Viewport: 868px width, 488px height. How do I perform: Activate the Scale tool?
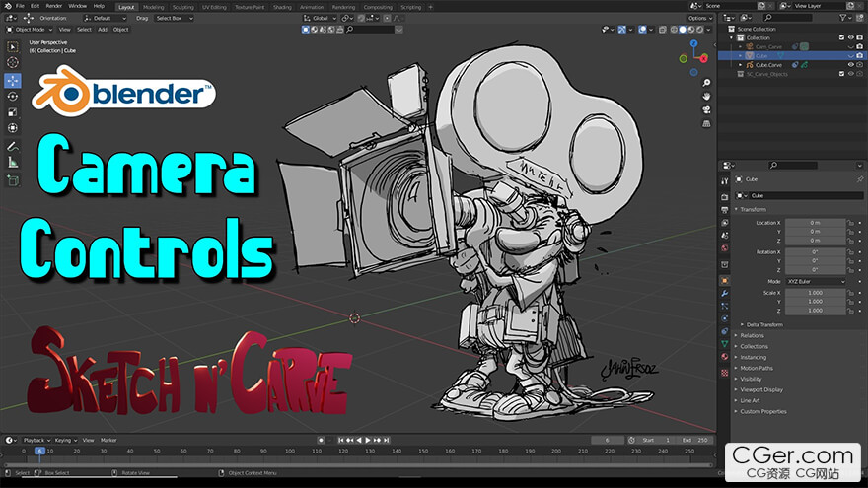point(13,112)
